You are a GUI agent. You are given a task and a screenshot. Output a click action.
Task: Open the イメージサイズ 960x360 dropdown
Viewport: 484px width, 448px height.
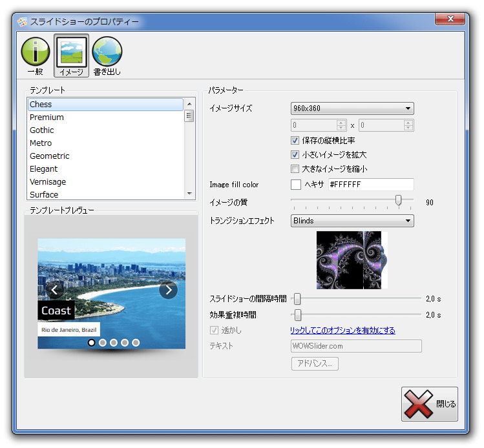(352, 108)
